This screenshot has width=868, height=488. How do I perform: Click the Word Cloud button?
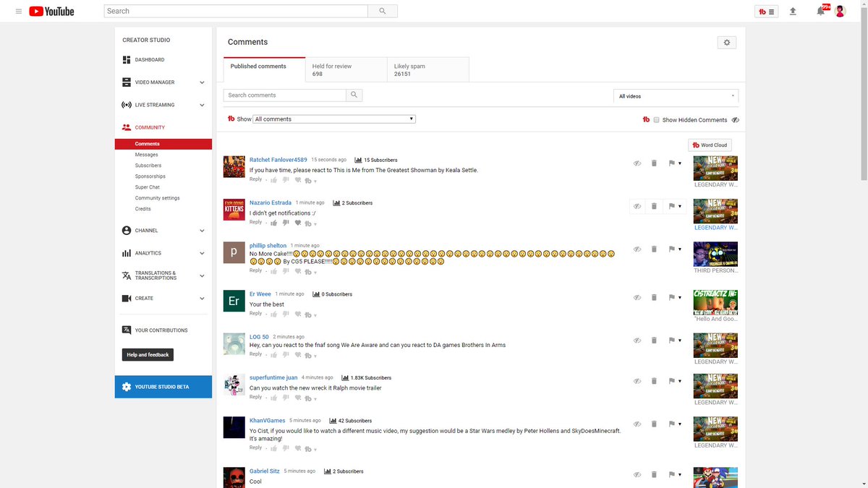pyautogui.click(x=710, y=145)
